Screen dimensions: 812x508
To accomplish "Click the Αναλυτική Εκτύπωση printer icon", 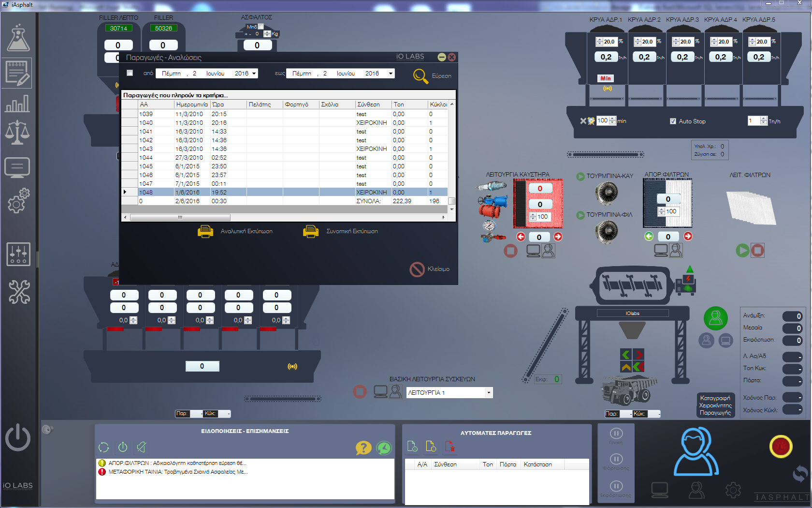I will (205, 231).
